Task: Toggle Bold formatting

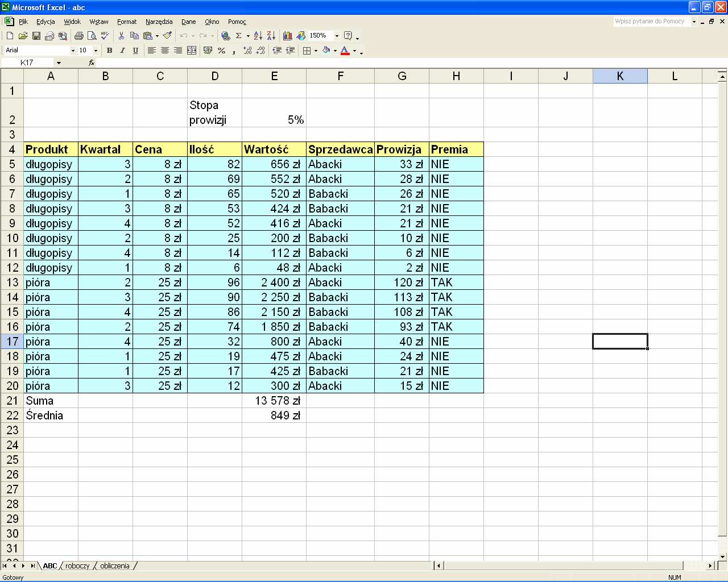Action: pos(109,51)
